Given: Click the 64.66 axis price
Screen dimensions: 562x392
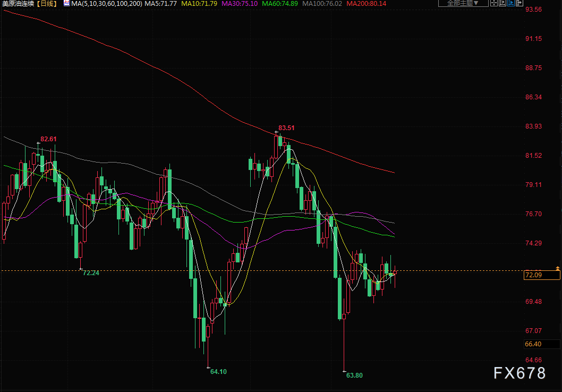Looking at the screenshot, I should pos(533,360).
